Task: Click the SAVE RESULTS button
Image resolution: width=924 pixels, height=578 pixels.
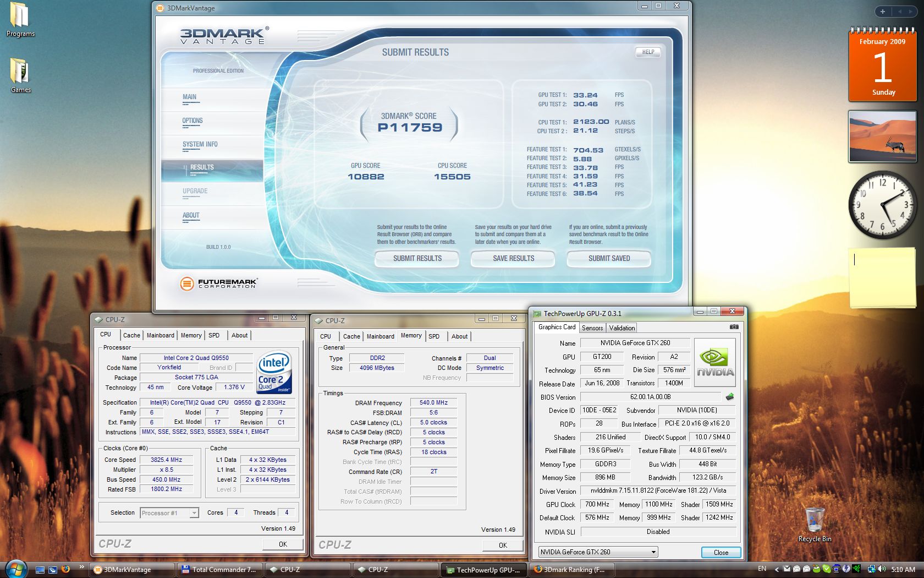Action: click(x=513, y=258)
